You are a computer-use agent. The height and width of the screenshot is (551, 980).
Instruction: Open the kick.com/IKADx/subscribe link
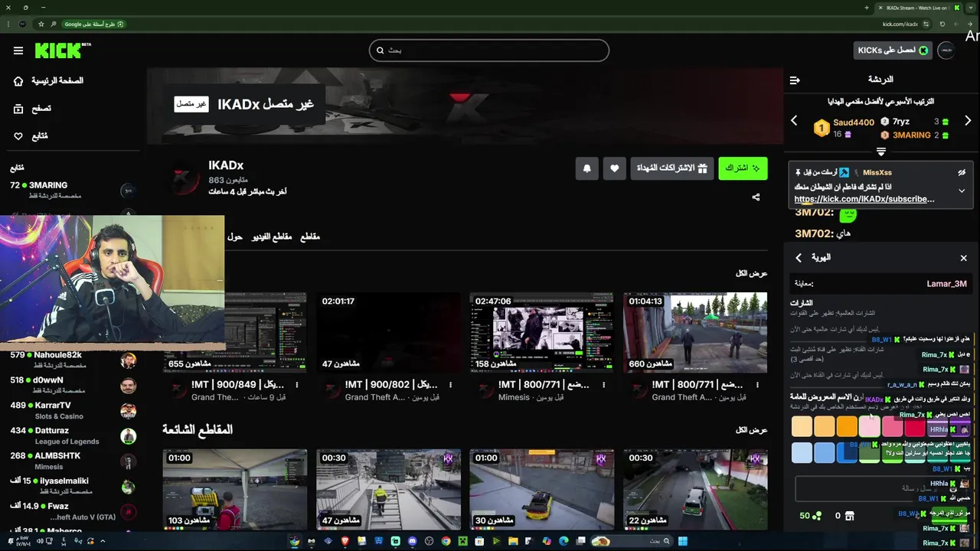tap(864, 199)
